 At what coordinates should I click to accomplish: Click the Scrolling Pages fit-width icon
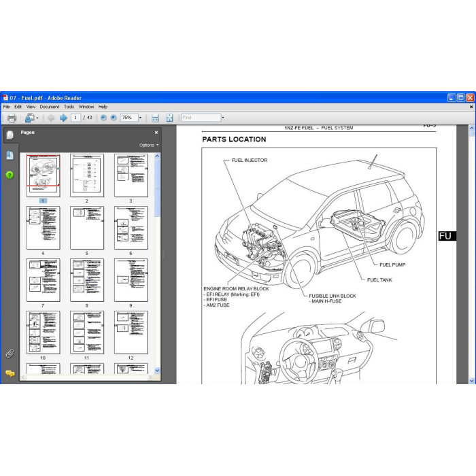pos(155,118)
